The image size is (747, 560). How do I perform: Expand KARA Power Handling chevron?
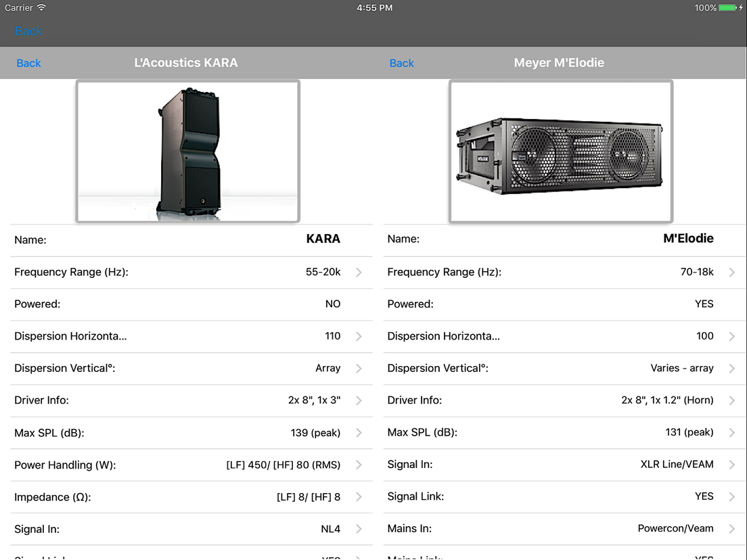pyautogui.click(x=359, y=465)
